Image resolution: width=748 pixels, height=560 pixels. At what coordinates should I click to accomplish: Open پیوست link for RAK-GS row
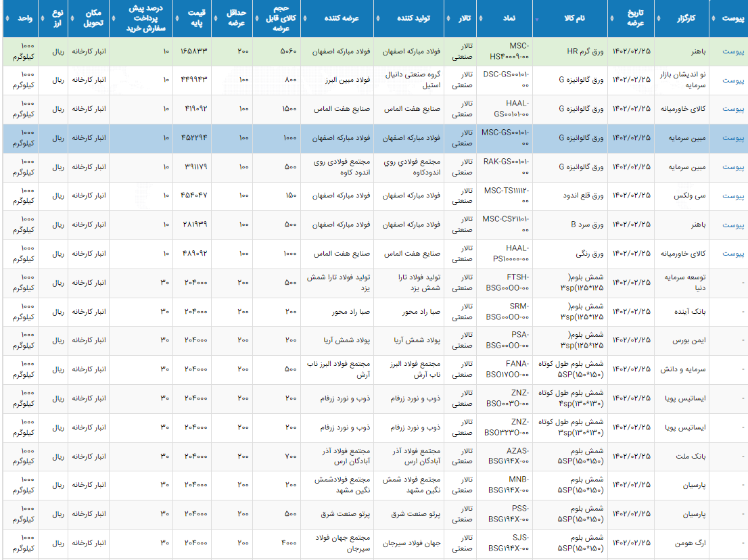[732, 167]
